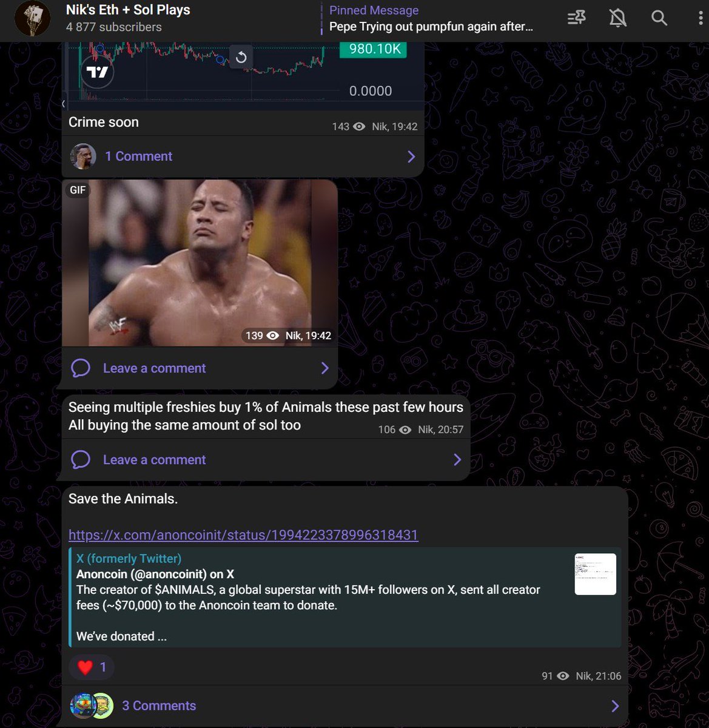Open the X (formerly Twitter) preview title
709x728 pixels.
[x=129, y=559]
